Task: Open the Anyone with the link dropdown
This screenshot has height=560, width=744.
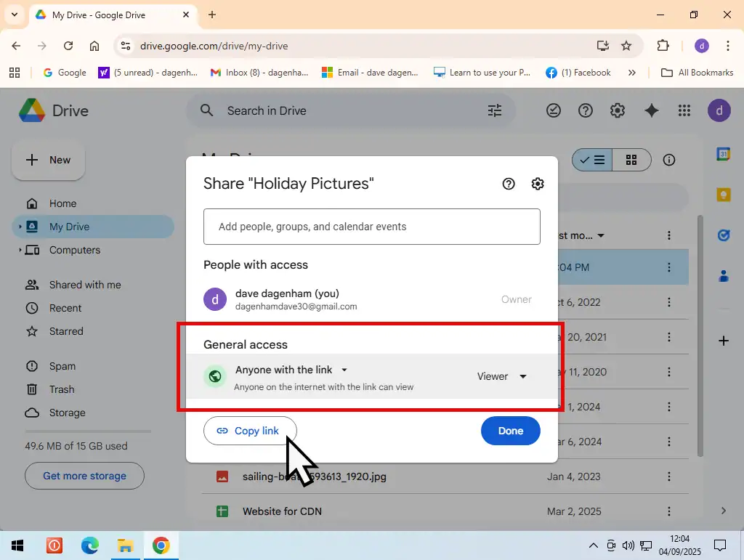Action: [x=292, y=370]
